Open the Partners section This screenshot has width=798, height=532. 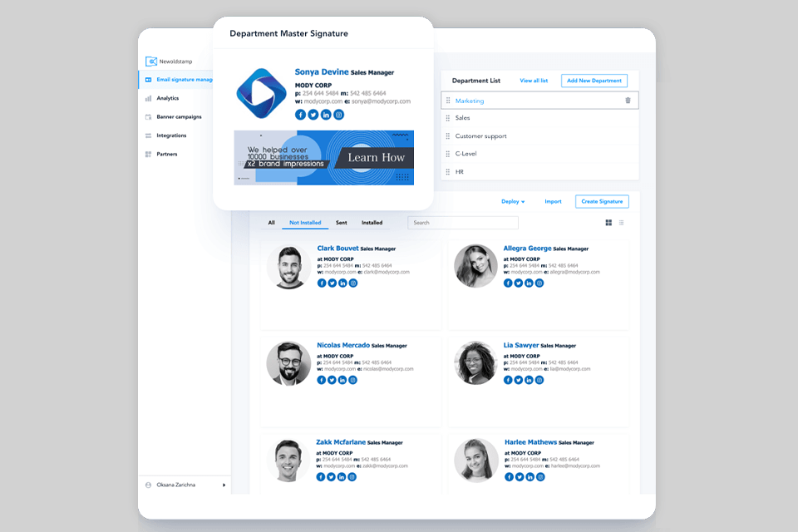tap(166, 154)
